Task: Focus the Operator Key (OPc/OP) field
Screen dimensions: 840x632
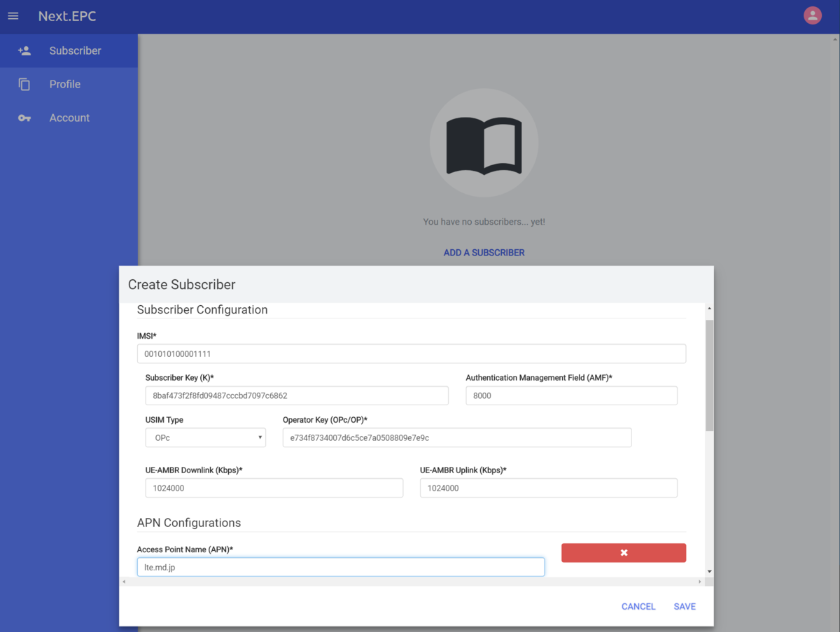Action: pos(457,437)
